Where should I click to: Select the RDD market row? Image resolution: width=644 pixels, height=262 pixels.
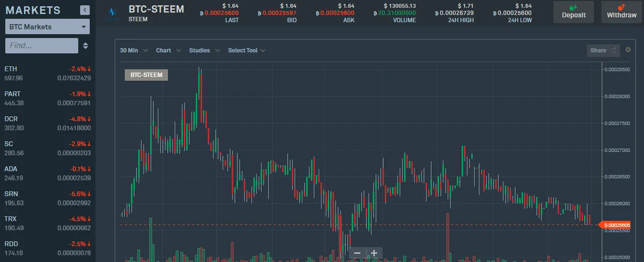[x=48, y=248]
